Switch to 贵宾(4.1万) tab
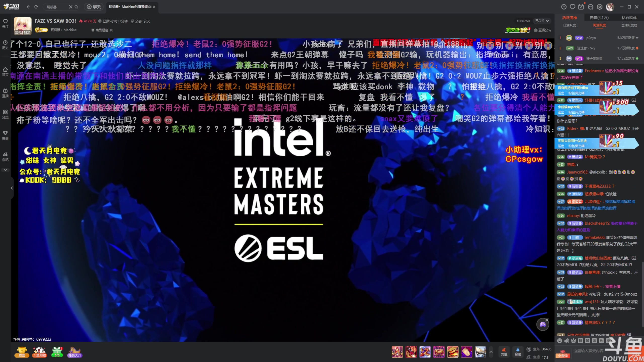This screenshot has height=362, width=644. [599, 18]
